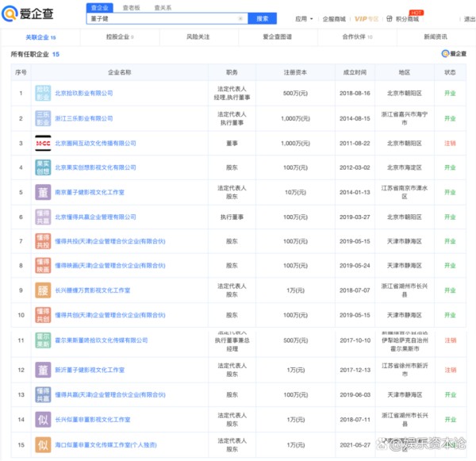Viewport: 476px width, 461px height.
Task: Open the VIP专区 link
Action: tap(367, 19)
